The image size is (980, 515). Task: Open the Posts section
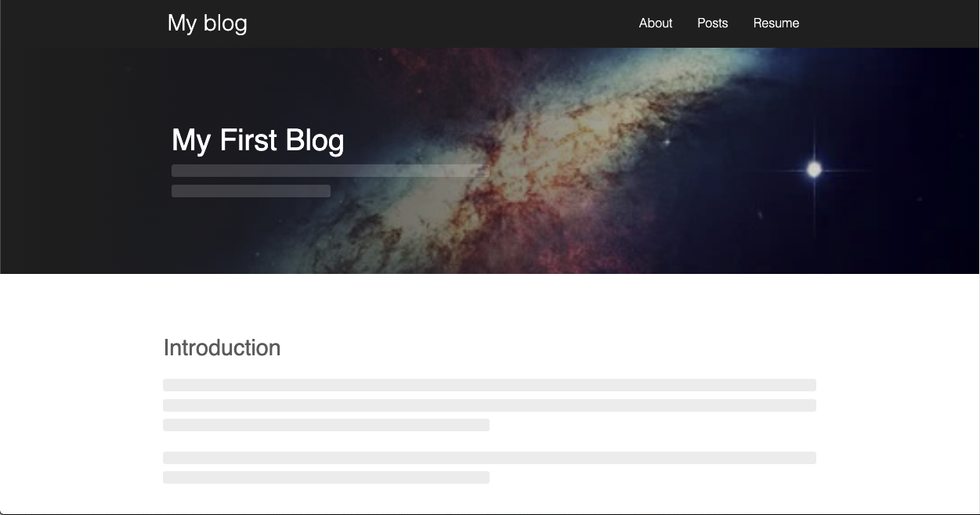[x=711, y=23]
